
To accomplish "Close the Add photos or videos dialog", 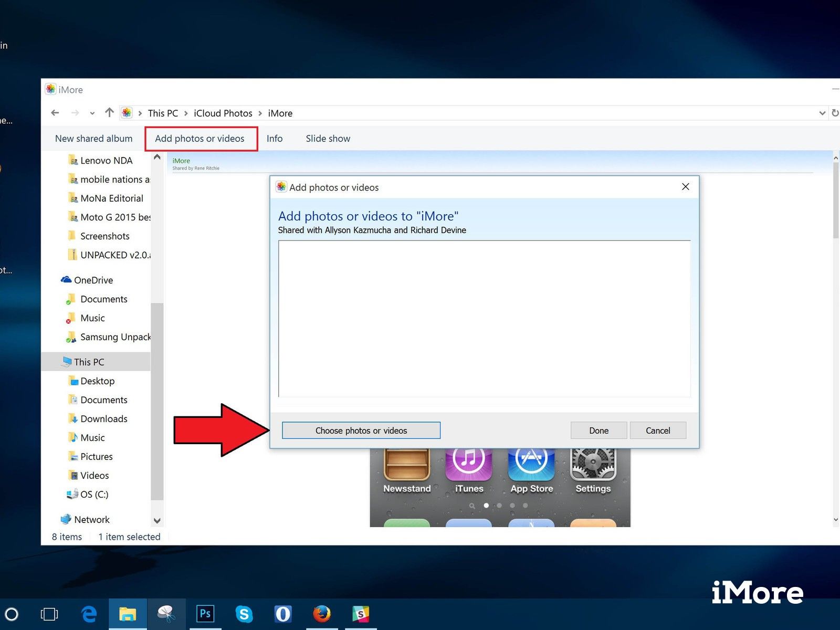I will (x=685, y=187).
